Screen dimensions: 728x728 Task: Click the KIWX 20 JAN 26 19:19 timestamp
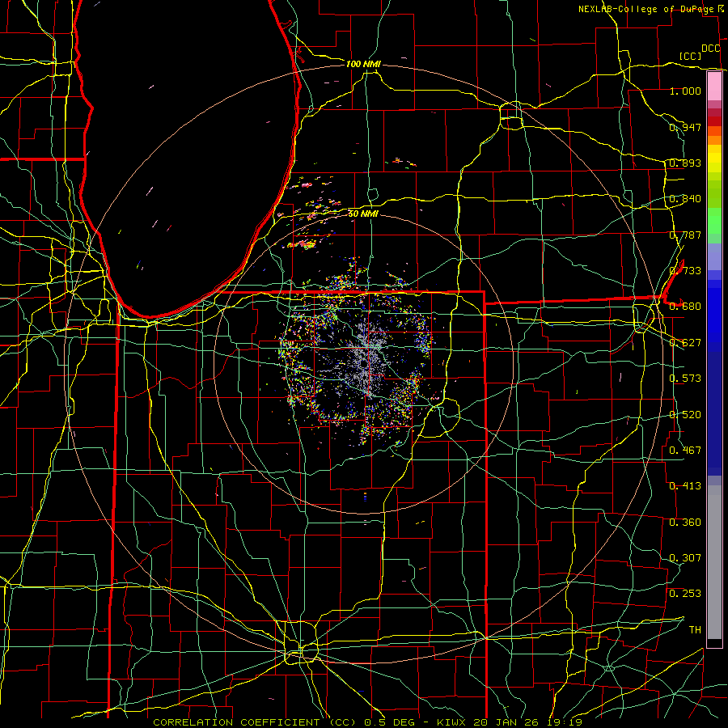510,722
